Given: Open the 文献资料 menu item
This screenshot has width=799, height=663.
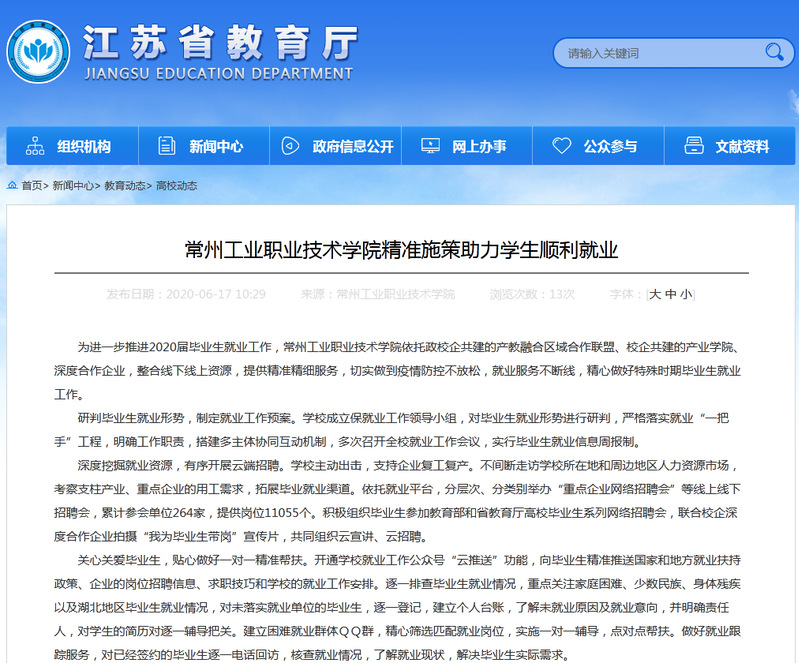Looking at the screenshot, I should click(x=730, y=146).
